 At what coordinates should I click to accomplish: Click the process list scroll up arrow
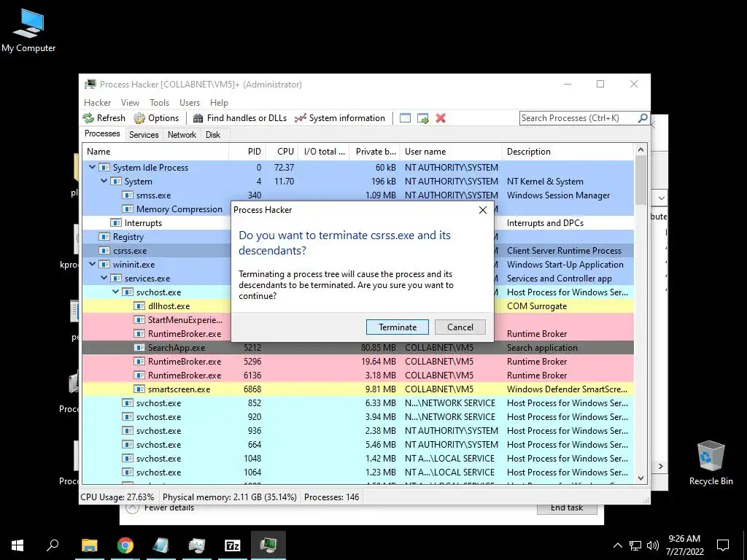pos(640,150)
